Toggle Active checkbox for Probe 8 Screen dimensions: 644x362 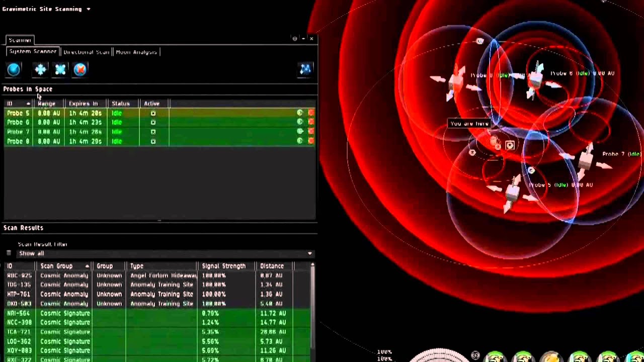153,141
